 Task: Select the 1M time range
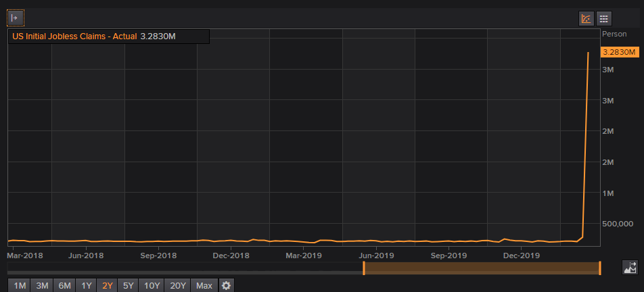click(x=20, y=285)
